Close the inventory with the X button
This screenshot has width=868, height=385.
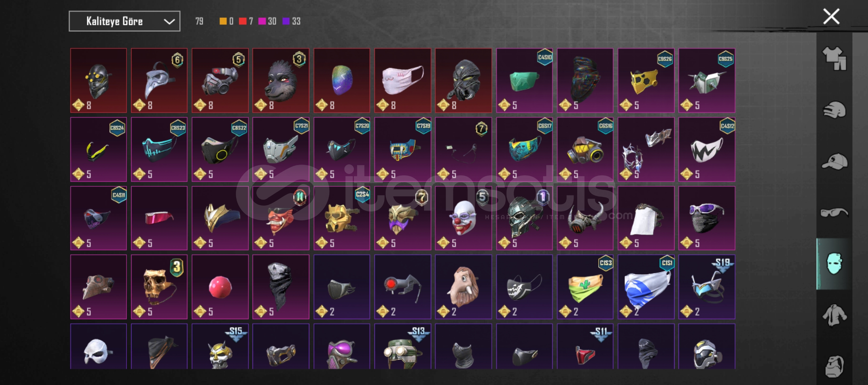[831, 16]
